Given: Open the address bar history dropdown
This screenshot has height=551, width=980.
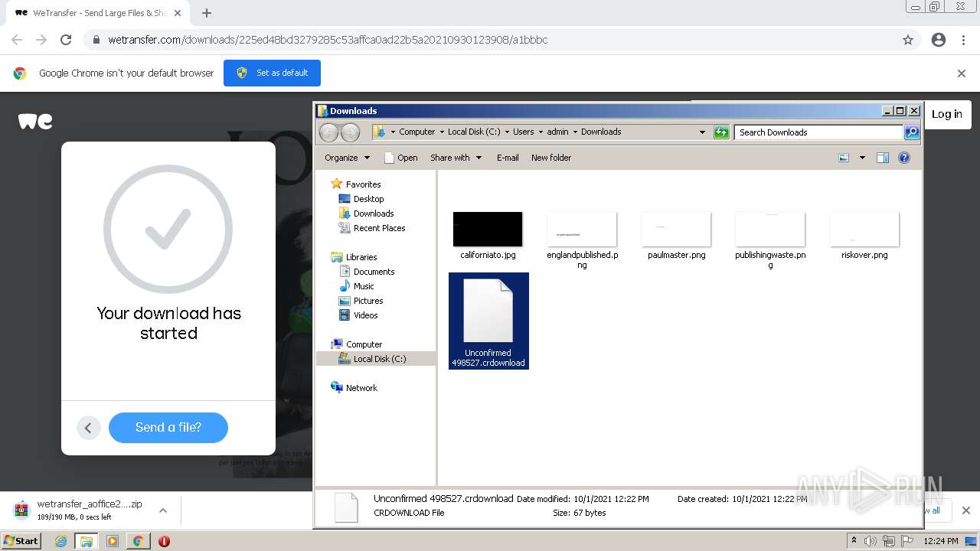Looking at the screenshot, I should tap(702, 132).
